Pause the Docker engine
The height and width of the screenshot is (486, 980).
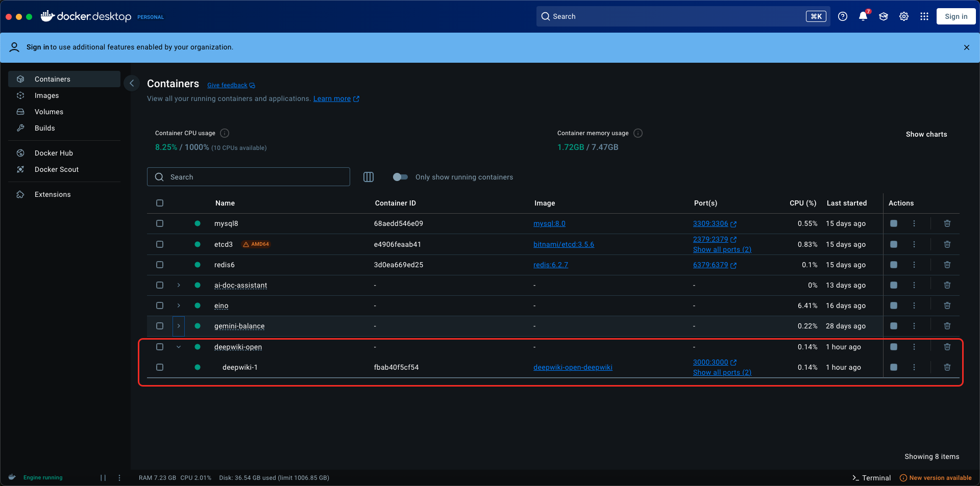[x=103, y=478]
